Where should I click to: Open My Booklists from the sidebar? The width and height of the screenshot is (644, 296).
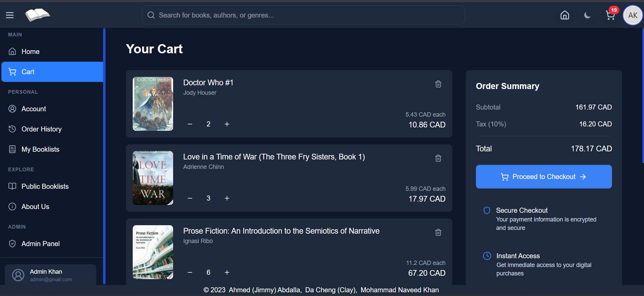click(x=40, y=149)
